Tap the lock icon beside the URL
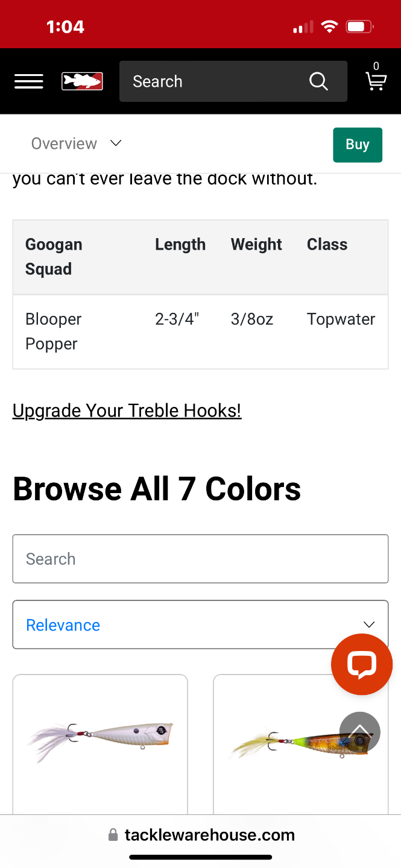401x868 pixels. point(113,835)
